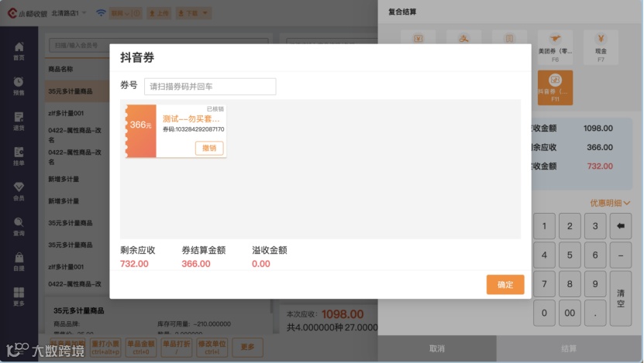Expand the 优惠明细 discount details
The image size is (644, 363).
[610, 203]
